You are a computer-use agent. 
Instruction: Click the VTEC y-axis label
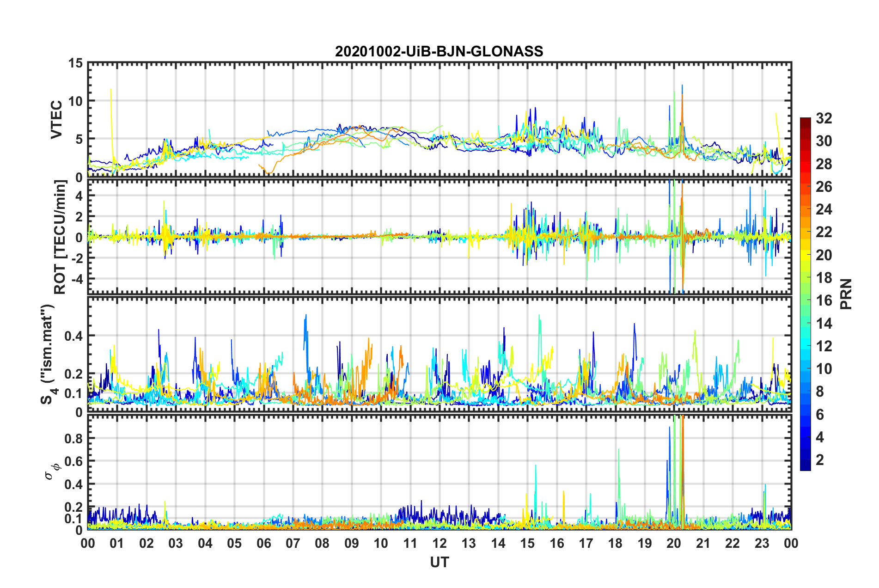coord(56,120)
